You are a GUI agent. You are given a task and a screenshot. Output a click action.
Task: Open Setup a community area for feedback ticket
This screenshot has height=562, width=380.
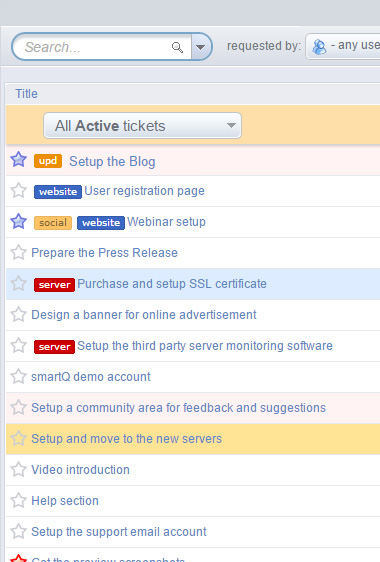[179, 408]
